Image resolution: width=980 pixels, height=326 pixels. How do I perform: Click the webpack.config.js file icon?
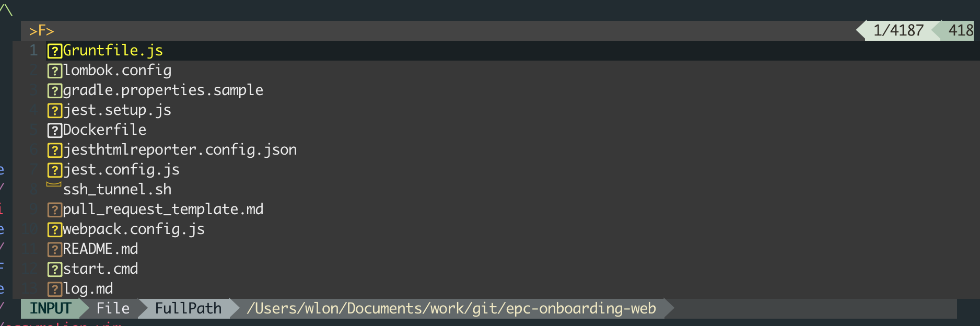point(54,229)
